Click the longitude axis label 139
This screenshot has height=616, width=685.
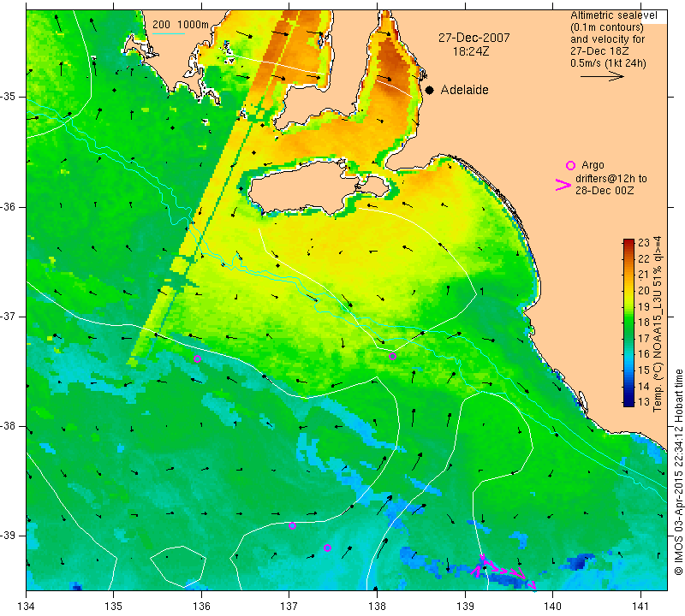[x=465, y=607]
